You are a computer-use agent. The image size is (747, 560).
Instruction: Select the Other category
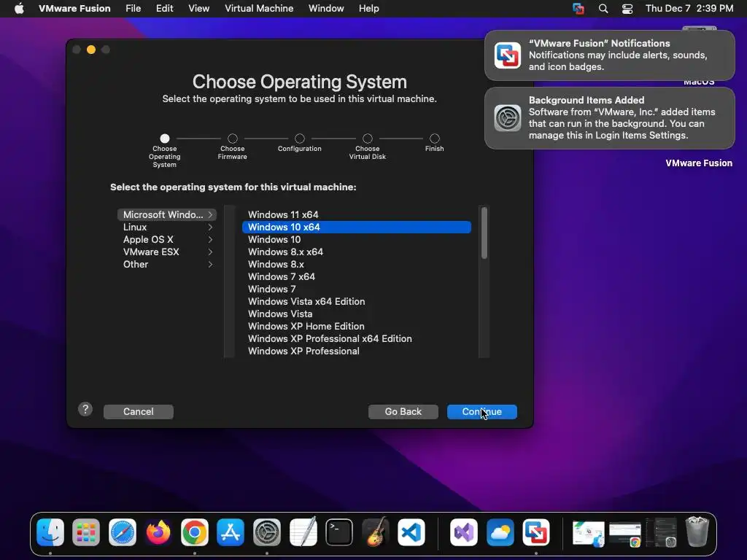coord(167,264)
